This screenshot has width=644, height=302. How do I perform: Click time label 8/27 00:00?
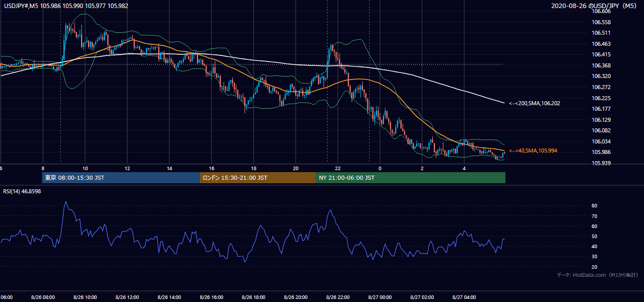pos(379,297)
